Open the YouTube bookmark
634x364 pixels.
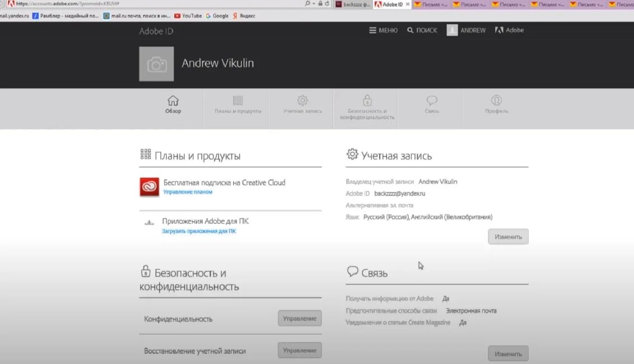point(188,16)
